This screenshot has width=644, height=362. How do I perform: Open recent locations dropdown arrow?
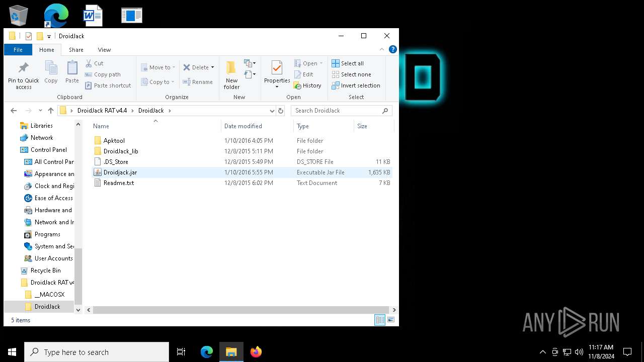(x=40, y=111)
